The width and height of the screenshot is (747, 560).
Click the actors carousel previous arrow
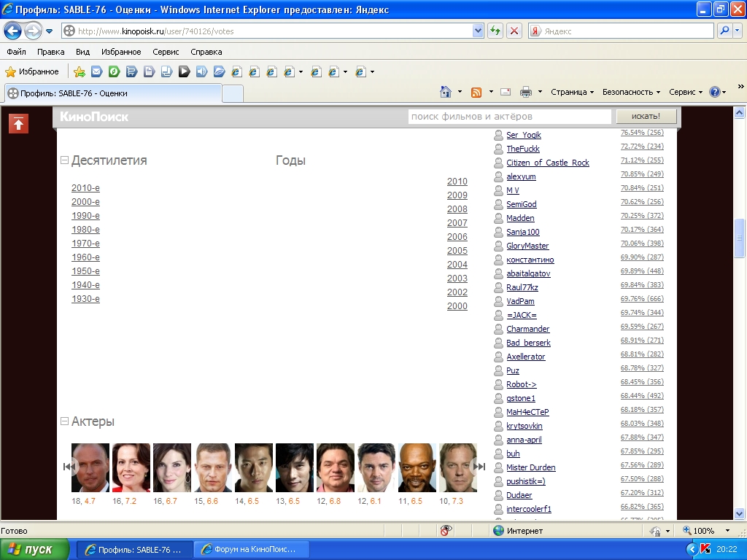click(x=69, y=467)
